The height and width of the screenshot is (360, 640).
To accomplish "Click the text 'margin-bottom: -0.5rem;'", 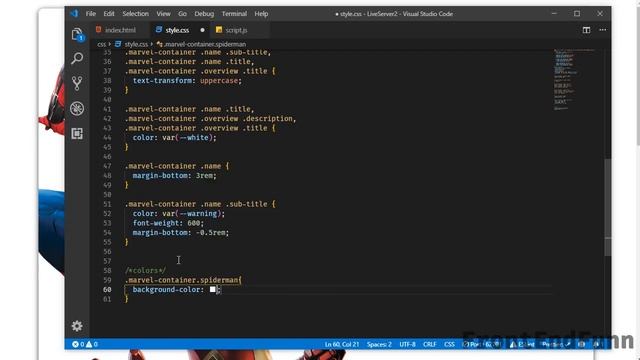I will (x=181, y=232).
